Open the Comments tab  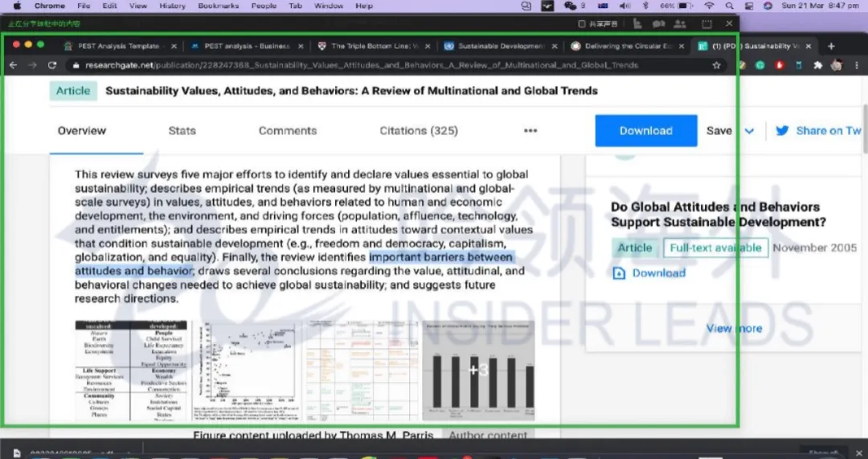click(288, 130)
